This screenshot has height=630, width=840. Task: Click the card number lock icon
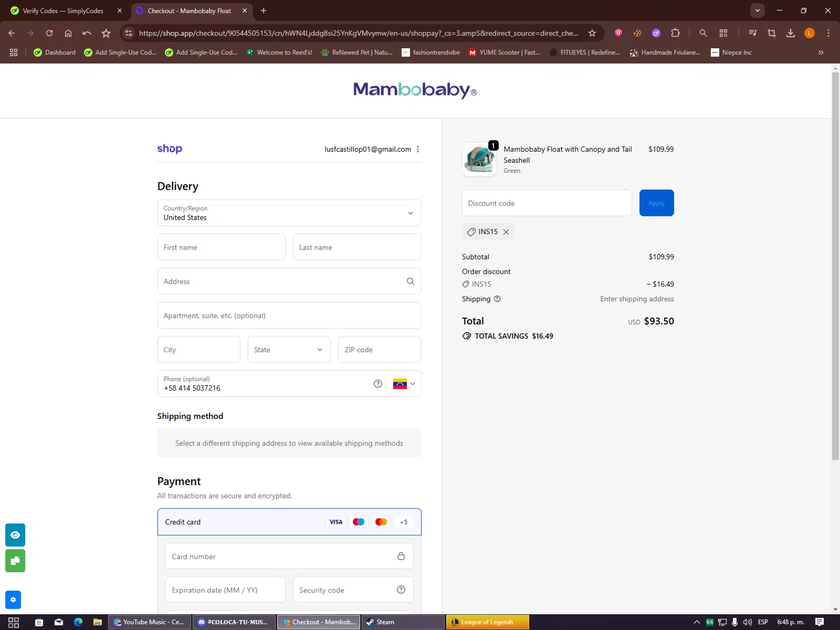[401, 556]
